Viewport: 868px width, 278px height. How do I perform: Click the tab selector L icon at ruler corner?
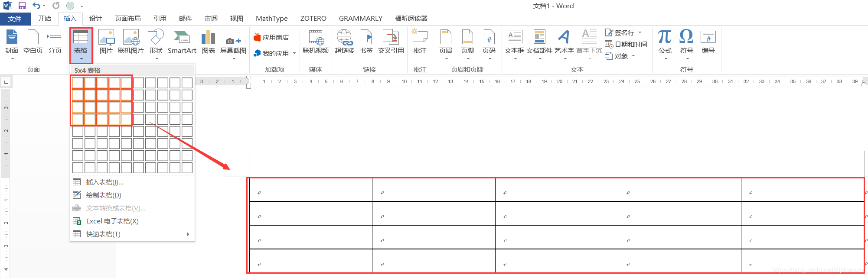(6, 81)
